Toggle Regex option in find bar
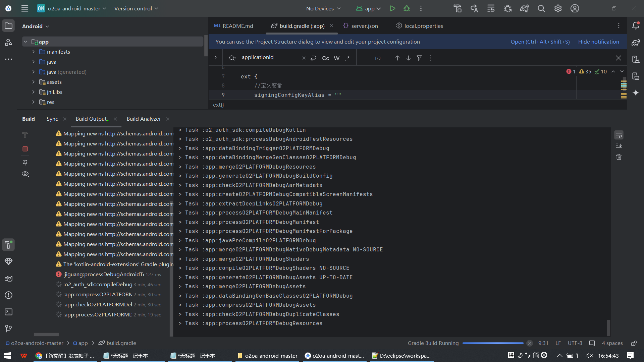The image size is (644, 362). [347, 58]
